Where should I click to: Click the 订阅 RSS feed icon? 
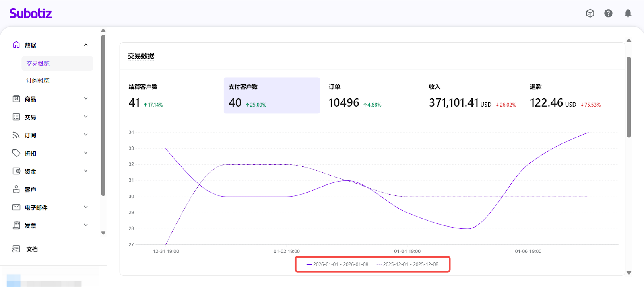click(x=16, y=135)
